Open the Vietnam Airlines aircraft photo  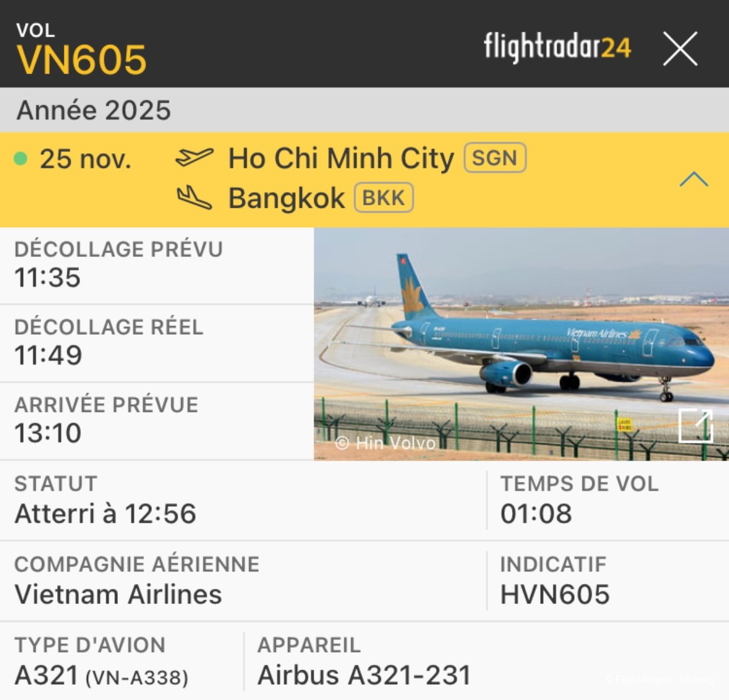pos(521,344)
